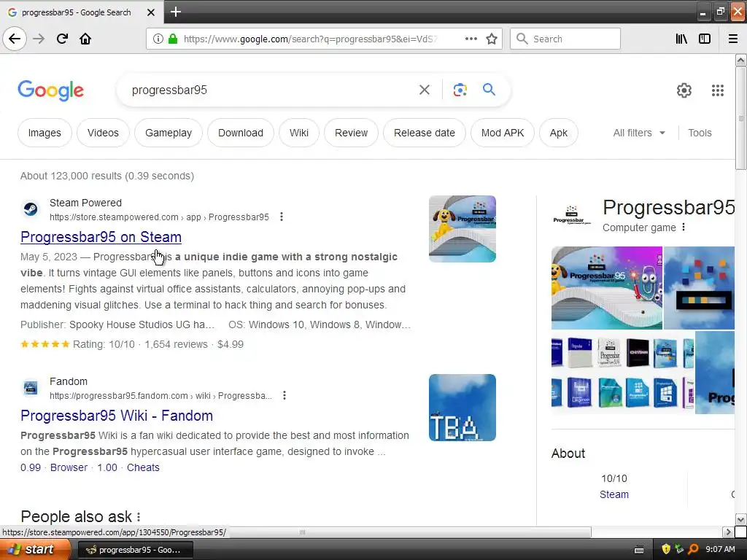Select the Gameplay filter chip

[x=169, y=133]
